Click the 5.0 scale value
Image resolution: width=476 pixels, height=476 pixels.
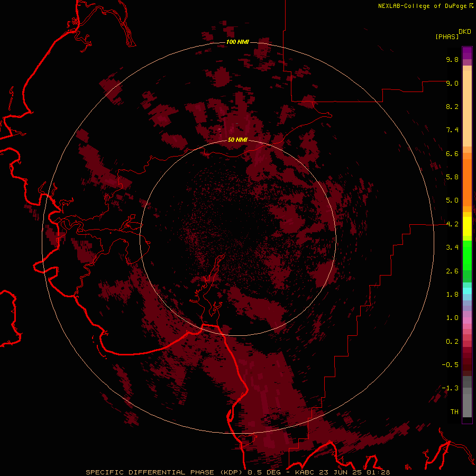452,200
